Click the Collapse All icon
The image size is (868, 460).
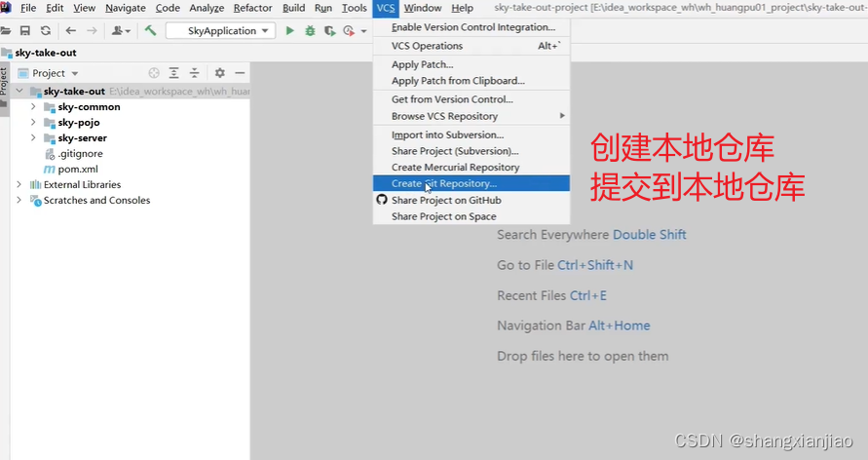tap(194, 73)
